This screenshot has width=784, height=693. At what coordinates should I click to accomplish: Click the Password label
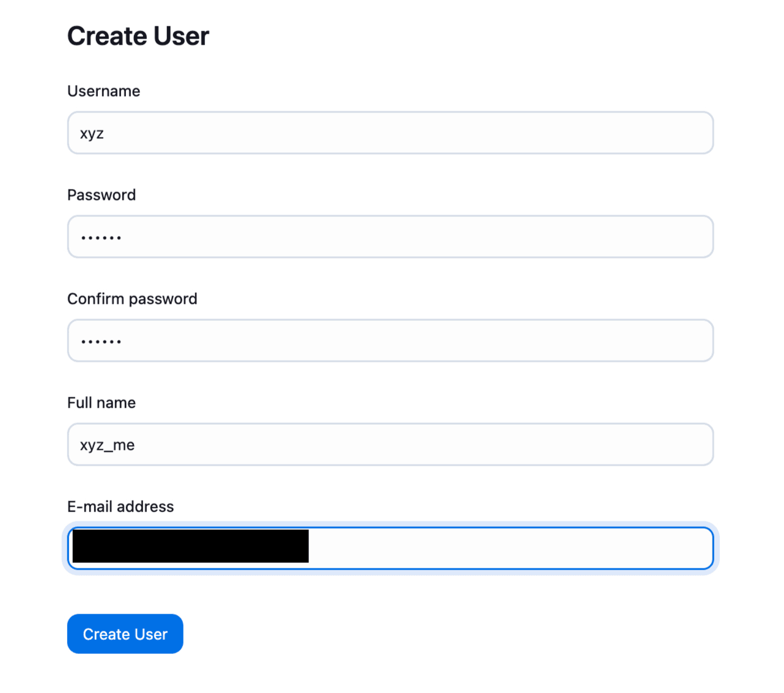click(102, 195)
